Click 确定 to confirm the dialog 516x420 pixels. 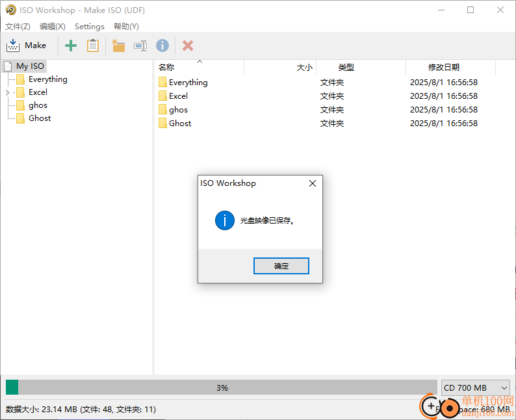tap(281, 266)
